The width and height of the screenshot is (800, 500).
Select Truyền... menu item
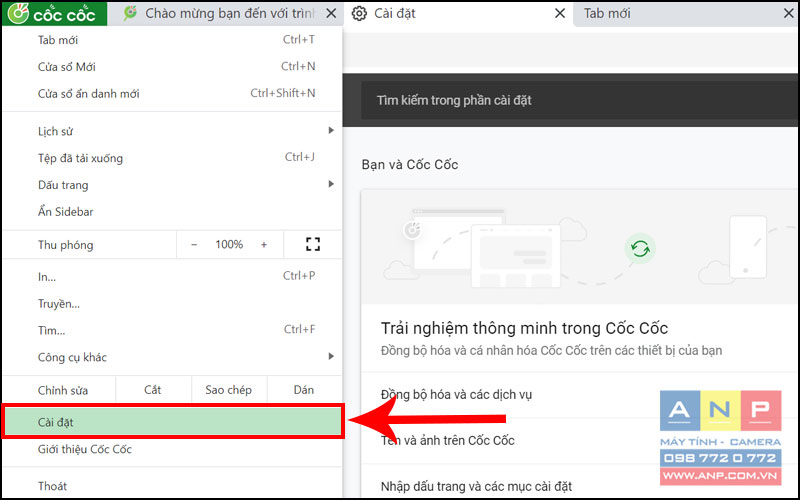[x=172, y=304]
